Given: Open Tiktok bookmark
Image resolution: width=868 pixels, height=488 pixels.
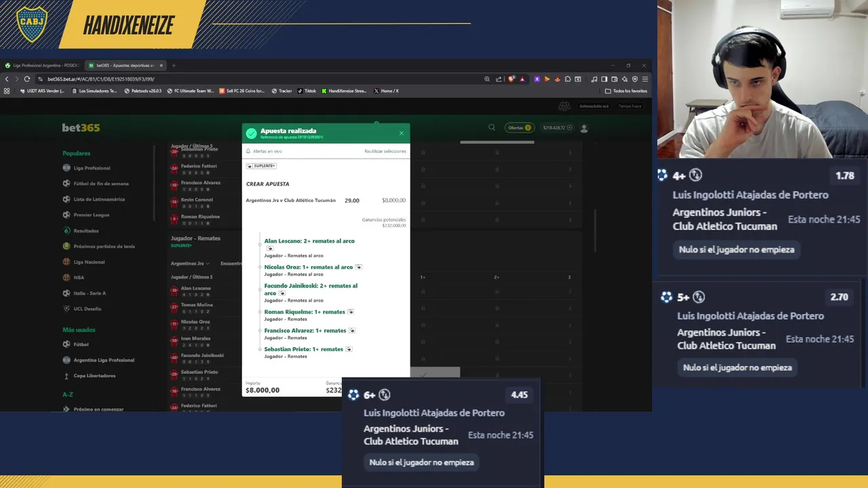Looking at the screenshot, I should [307, 91].
